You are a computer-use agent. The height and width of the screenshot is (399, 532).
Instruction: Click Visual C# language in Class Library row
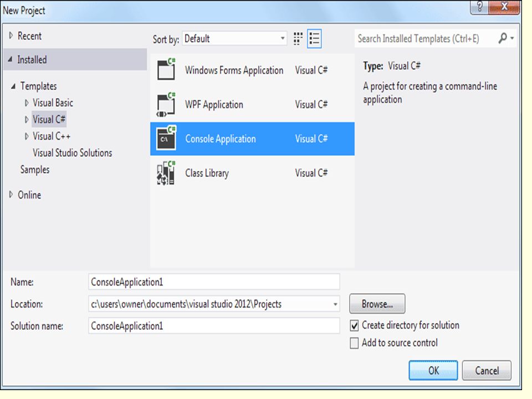tap(311, 173)
